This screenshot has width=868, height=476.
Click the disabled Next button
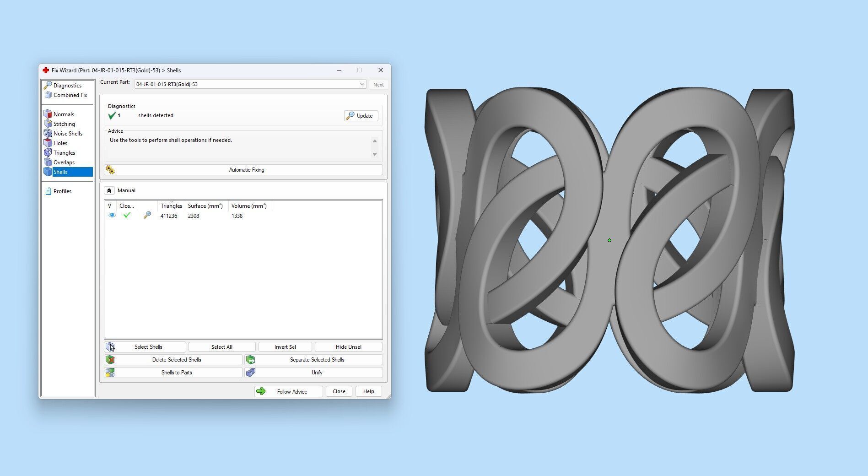378,85
